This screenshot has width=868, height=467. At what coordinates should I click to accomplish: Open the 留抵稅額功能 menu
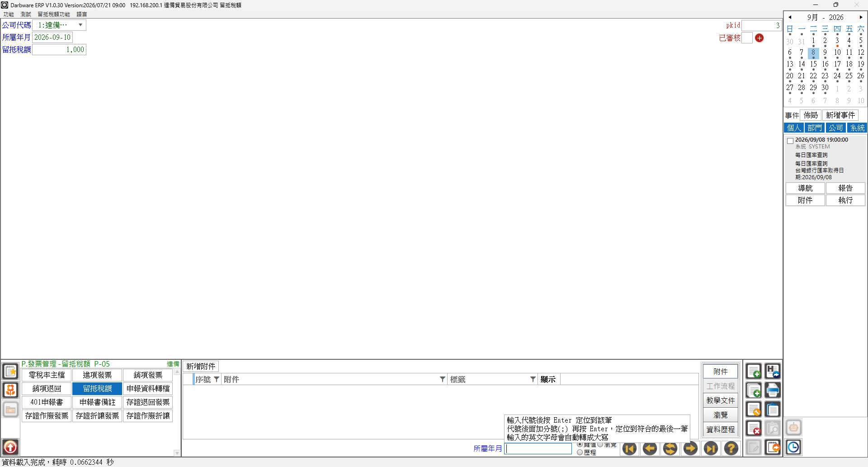tap(54, 14)
